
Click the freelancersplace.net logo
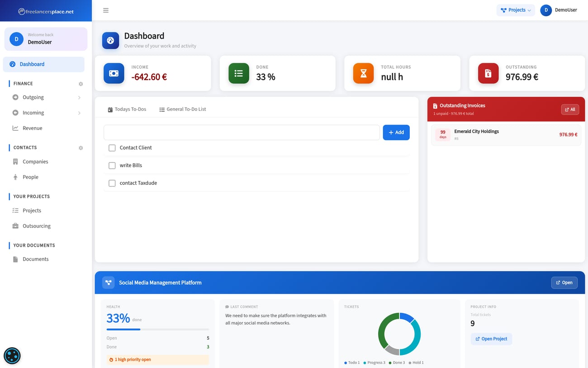pyautogui.click(x=46, y=11)
